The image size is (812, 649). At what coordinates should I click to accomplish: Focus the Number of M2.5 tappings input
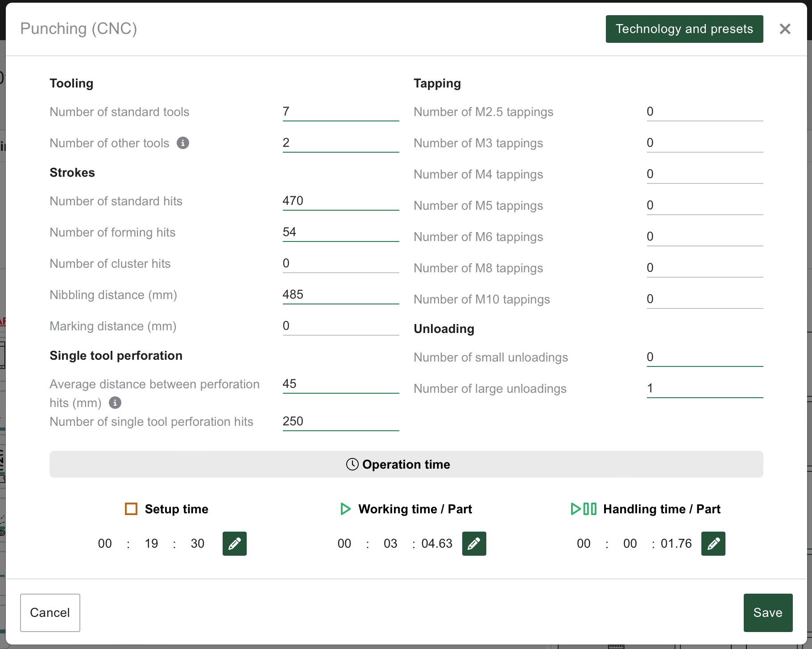click(x=704, y=112)
